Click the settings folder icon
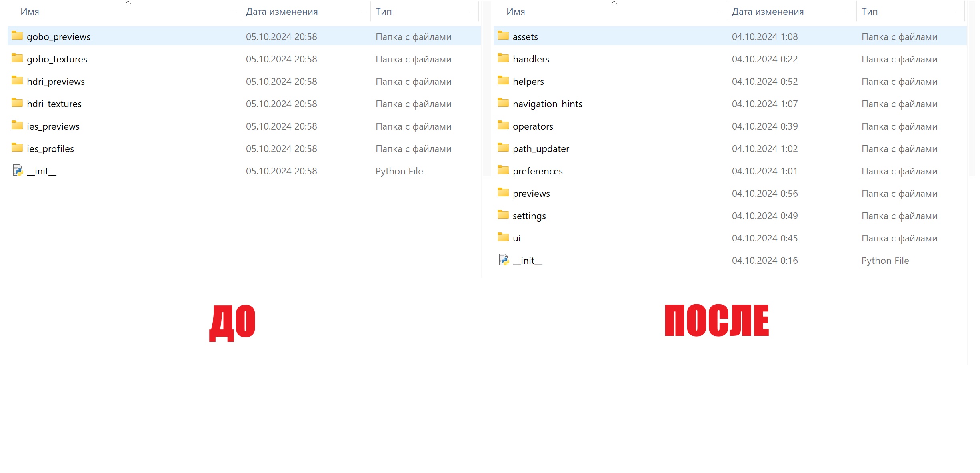This screenshot has height=473, width=980. point(503,215)
